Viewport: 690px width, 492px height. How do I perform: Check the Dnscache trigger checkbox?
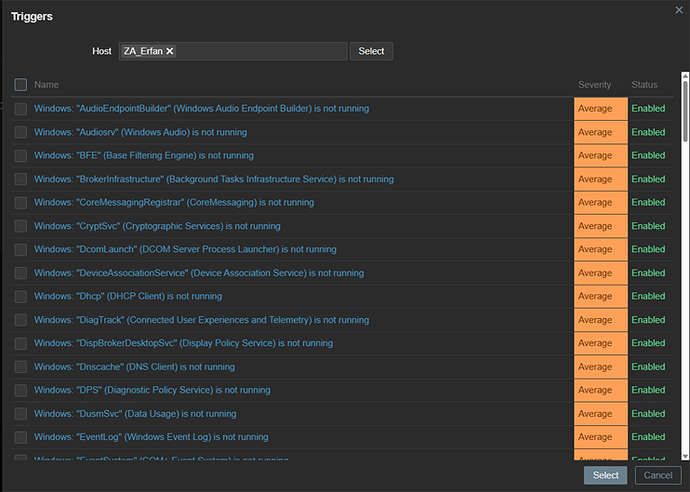(x=21, y=367)
